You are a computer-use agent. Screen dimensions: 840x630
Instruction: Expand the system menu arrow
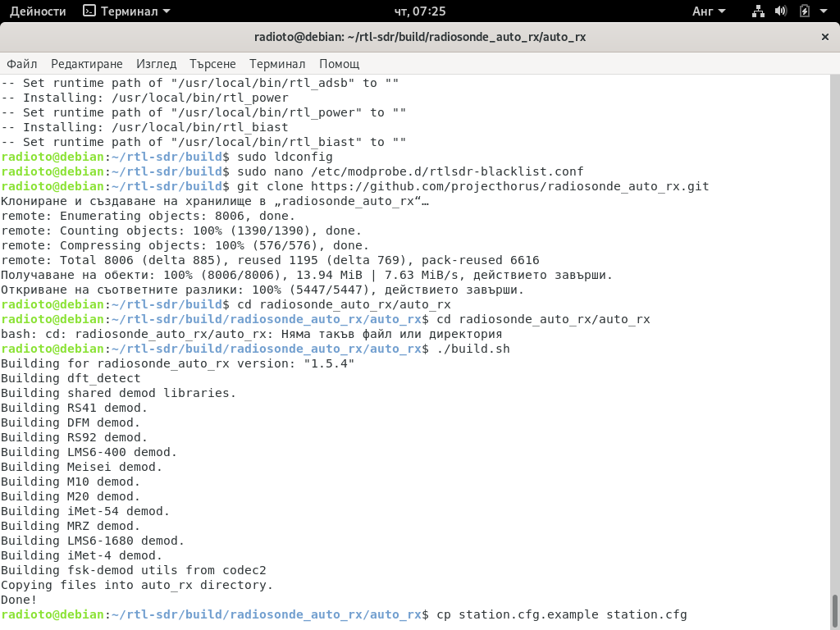(824, 11)
